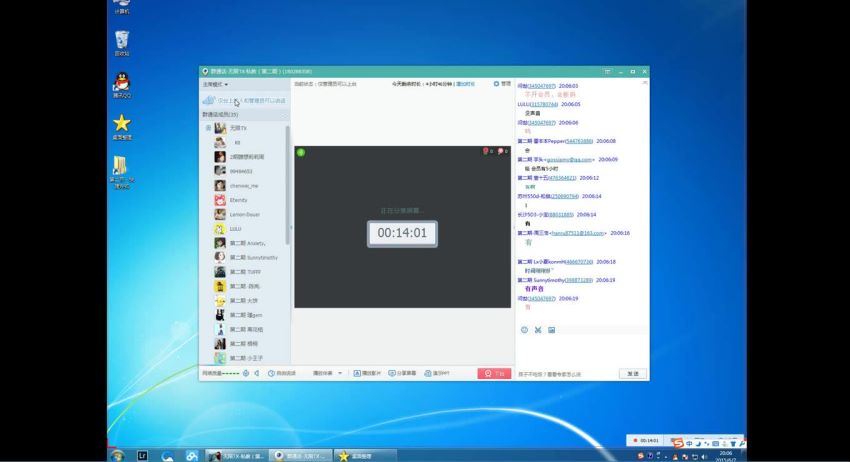Switch to the 群通话 taskbar window
Image resolution: width=850 pixels, height=462 pixels.
pyautogui.click(x=300, y=455)
